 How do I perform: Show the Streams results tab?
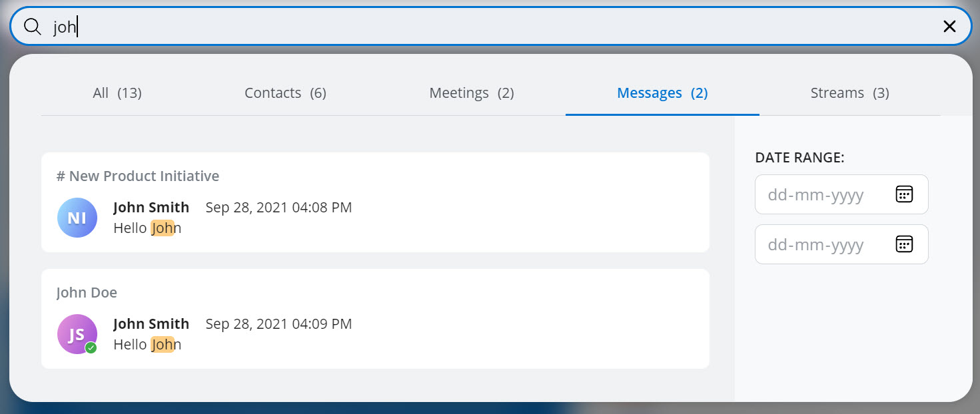click(849, 93)
